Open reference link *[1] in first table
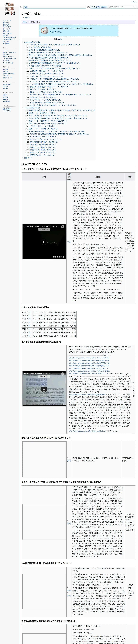This screenshot has width=138, height=644. point(69,242)
